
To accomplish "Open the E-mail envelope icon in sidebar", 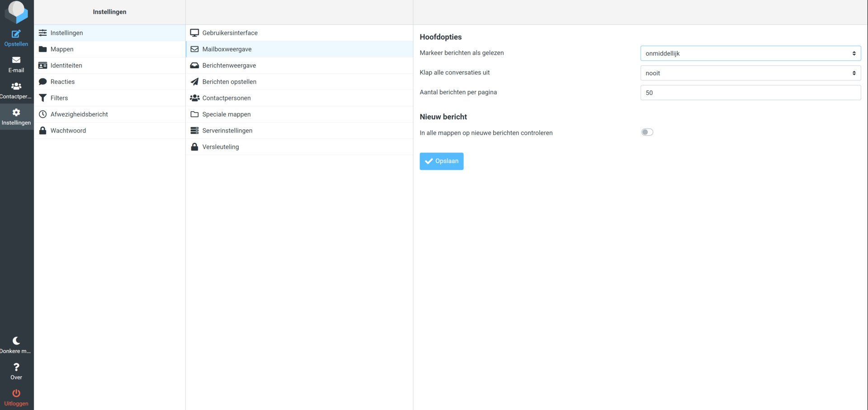I will 16,60.
